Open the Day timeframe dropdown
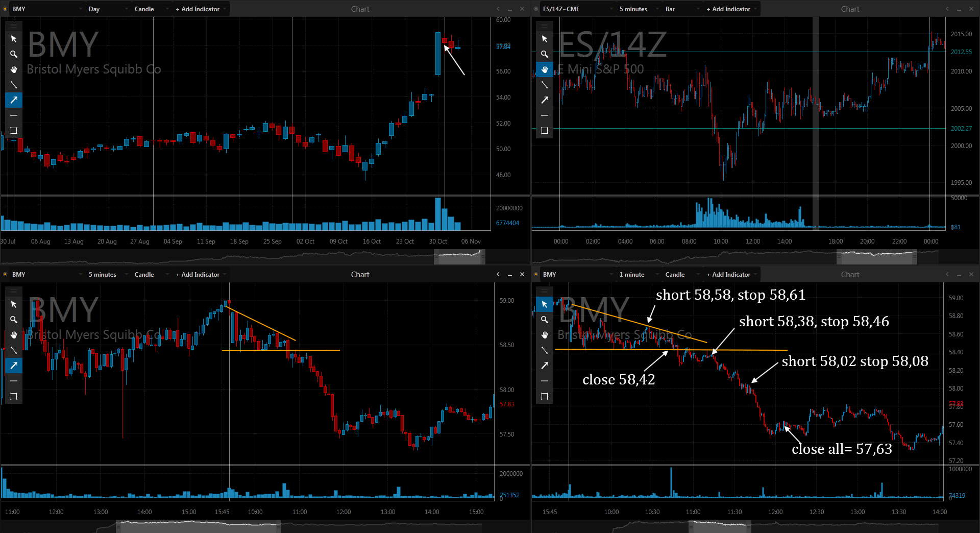 coord(108,9)
